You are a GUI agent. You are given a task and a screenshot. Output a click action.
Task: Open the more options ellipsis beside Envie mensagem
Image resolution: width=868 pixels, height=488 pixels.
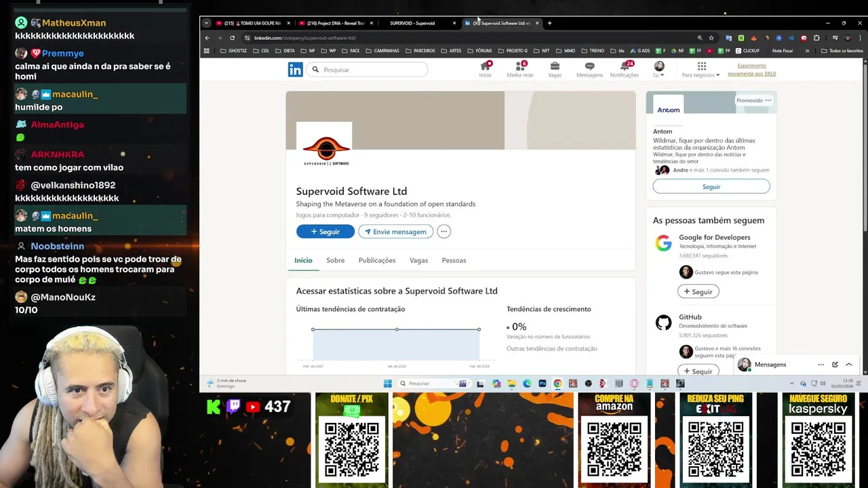(x=443, y=232)
